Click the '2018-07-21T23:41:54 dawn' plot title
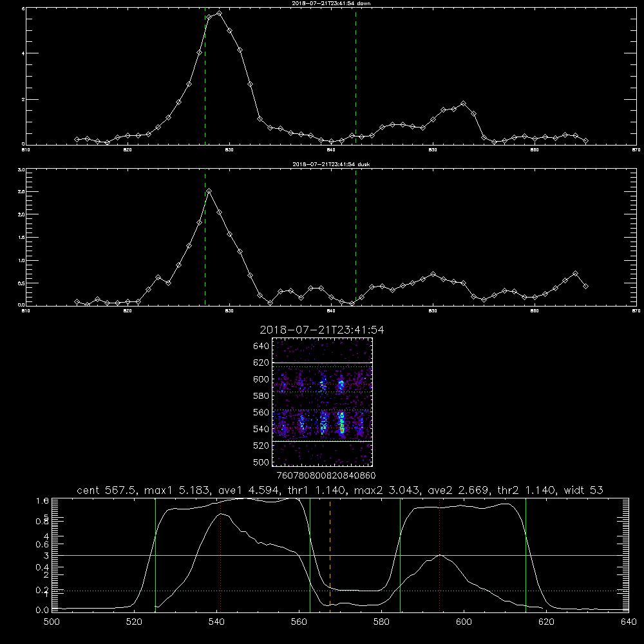Screen dimensions: 644x644 click(x=331, y=3)
